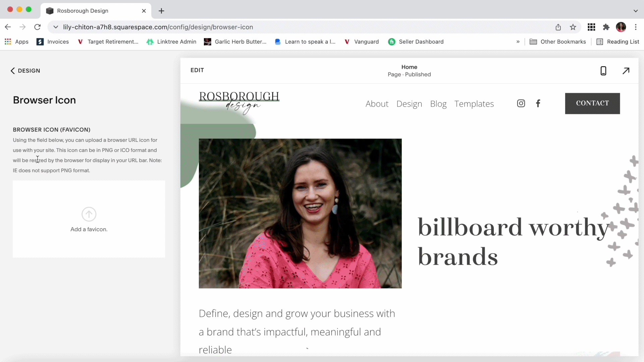The height and width of the screenshot is (362, 644).
Task: Go back to Design panel
Action: [25, 71]
